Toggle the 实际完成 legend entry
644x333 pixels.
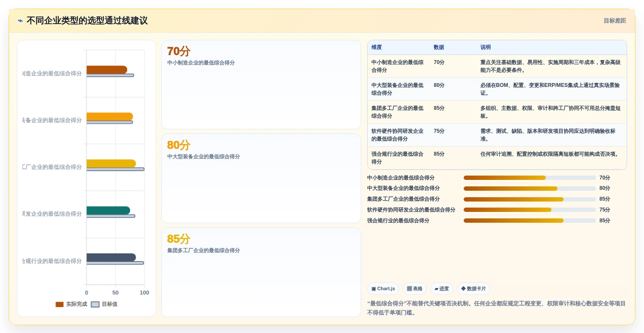pos(71,304)
